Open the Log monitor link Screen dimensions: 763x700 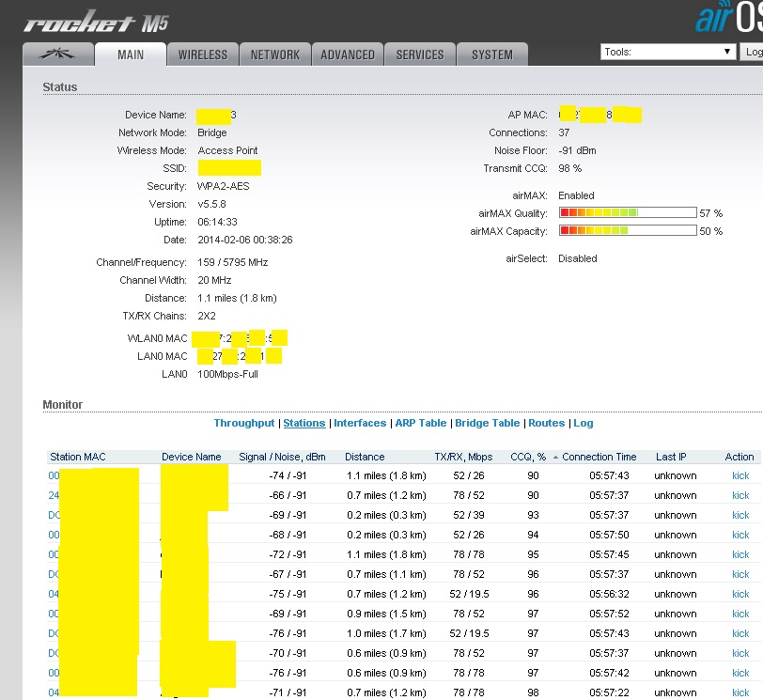pyautogui.click(x=583, y=423)
